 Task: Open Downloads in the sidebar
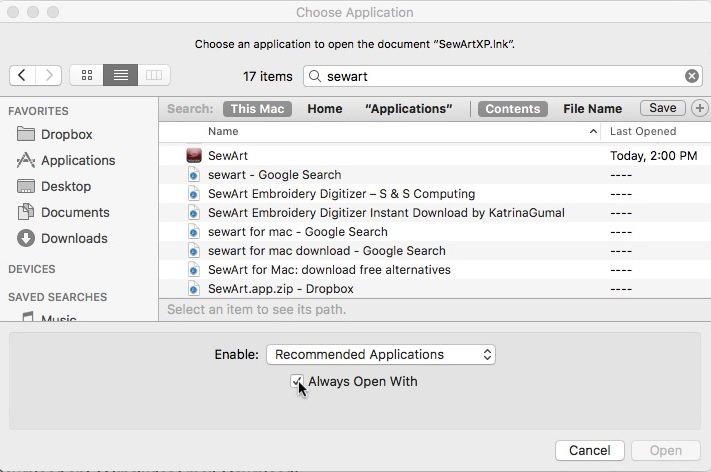coord(74,238)
